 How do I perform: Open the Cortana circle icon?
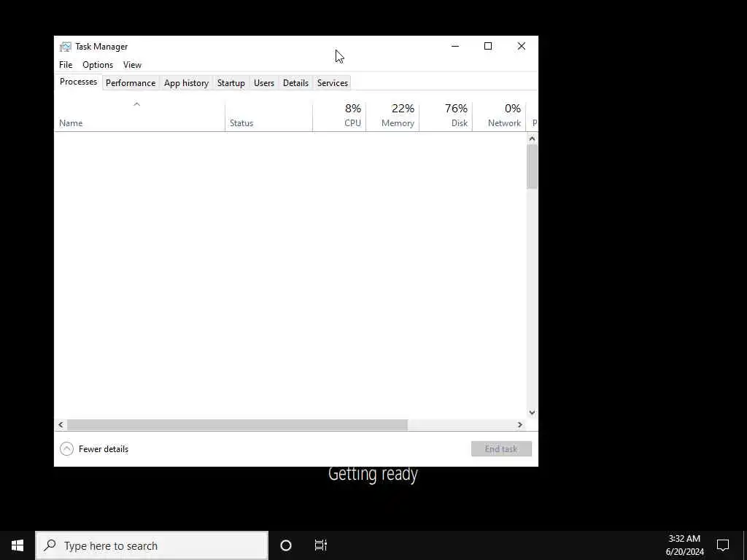[286, 545]
